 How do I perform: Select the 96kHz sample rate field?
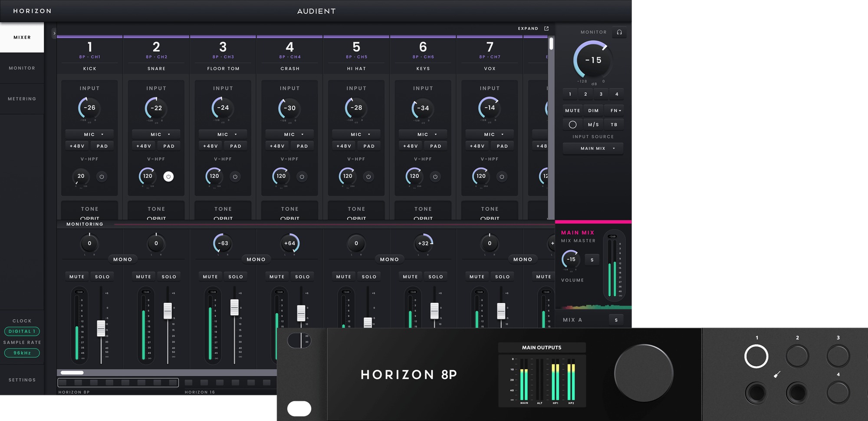coord(22,353)
